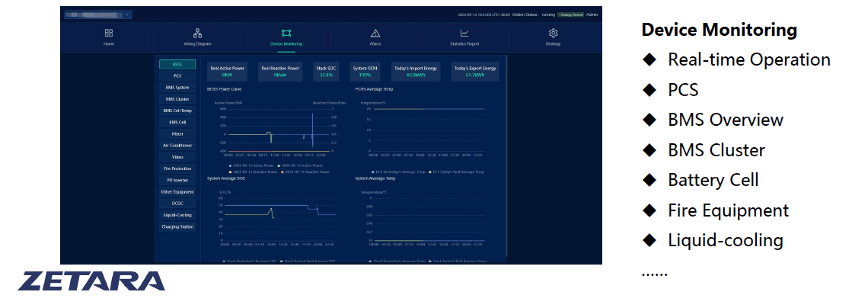Click the green Strategy Started status badge

570,14
